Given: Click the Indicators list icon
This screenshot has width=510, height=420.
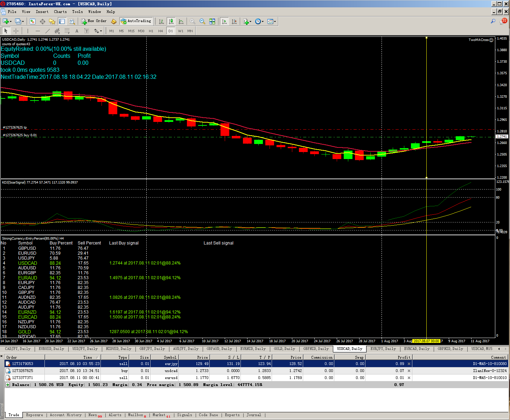Looking at the screenshot, I should (246, 21).
